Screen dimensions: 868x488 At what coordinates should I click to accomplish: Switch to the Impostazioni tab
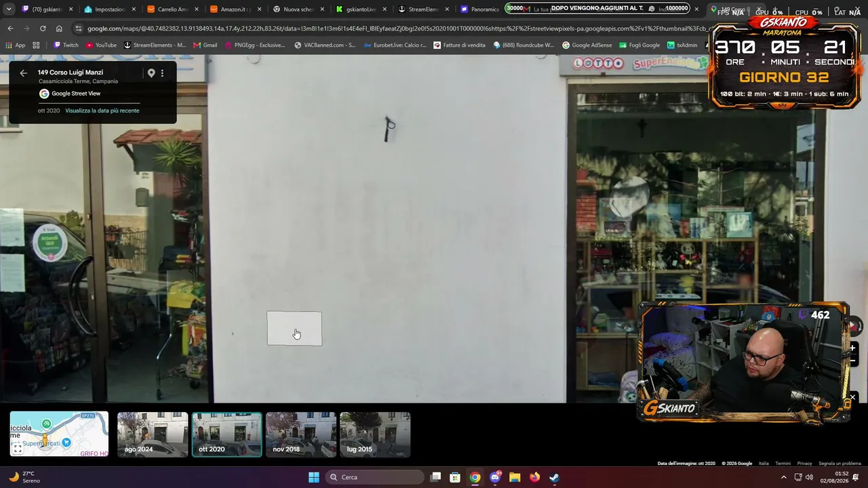coord(108,9)
